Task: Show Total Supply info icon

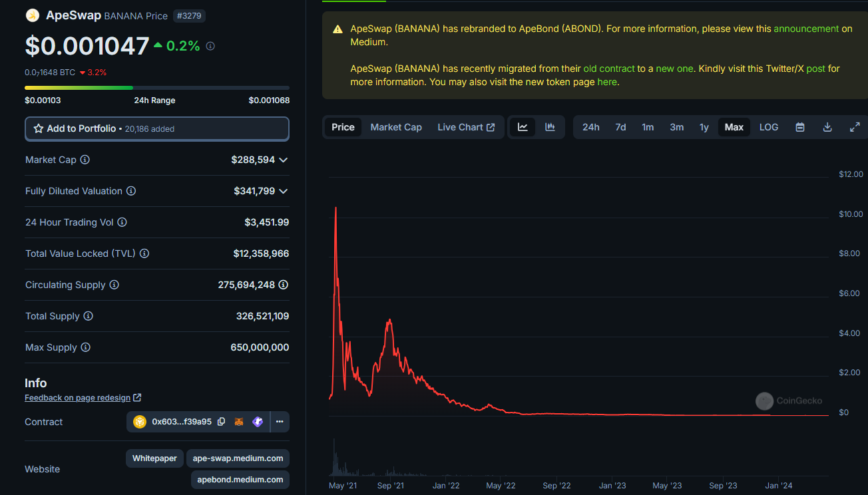Action: point(88,316)
